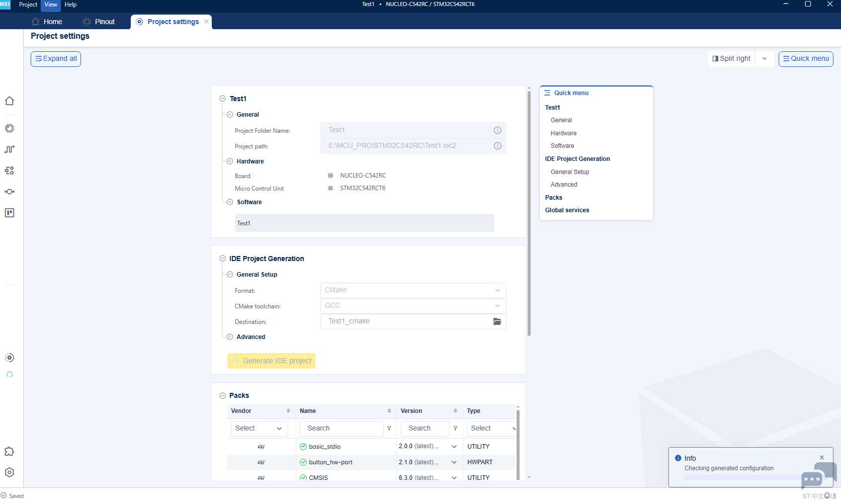The image size is (841, 504).
Task: Expand the Advanced subsection
Action: (x=230, y=337)
